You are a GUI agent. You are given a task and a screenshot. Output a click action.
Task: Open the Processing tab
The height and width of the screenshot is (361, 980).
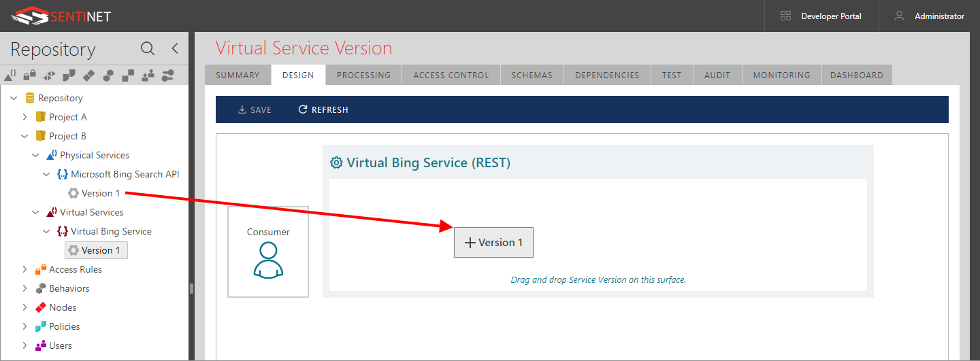point(363,75)
